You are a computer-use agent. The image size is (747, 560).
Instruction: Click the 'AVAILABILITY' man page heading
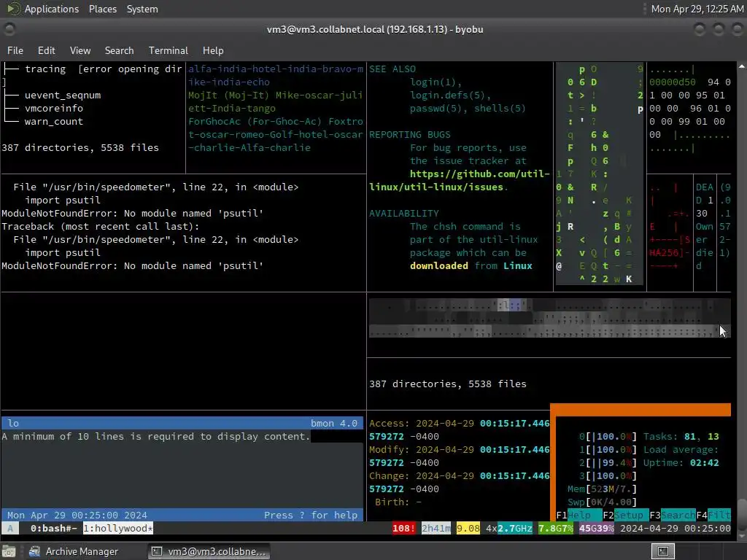coord(404,214)
